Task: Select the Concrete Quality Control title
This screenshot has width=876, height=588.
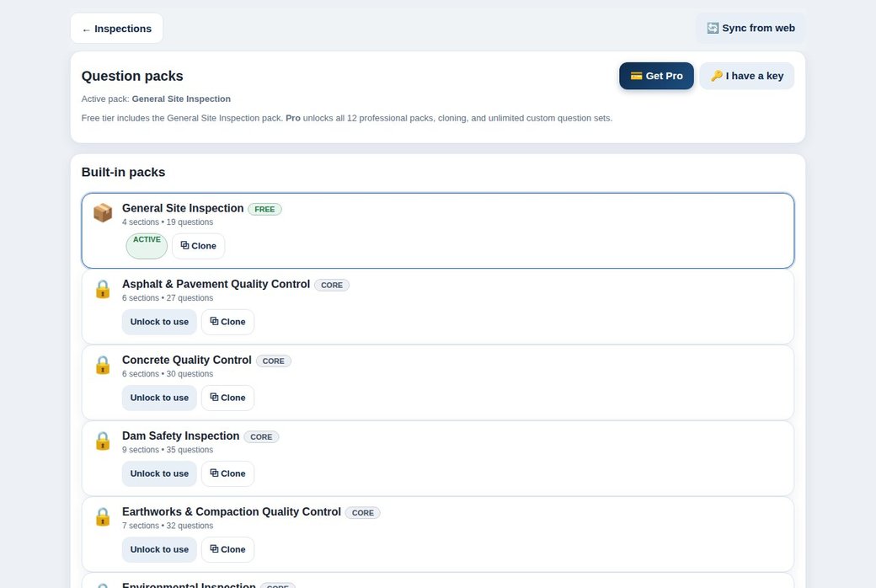Action: [x=187, y=361]
